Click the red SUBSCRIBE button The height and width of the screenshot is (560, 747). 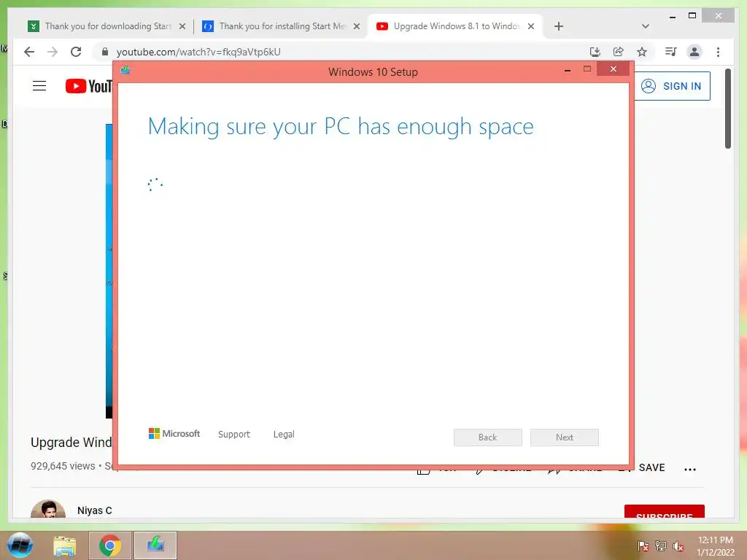664,512
